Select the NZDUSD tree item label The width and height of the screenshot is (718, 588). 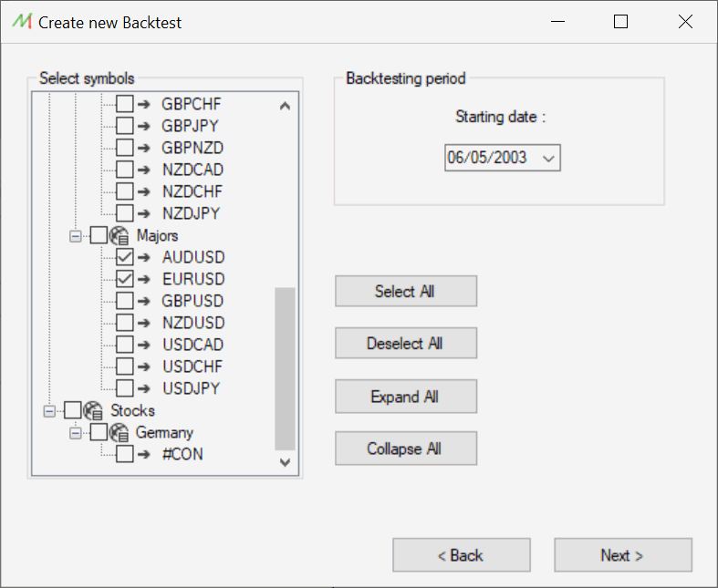(x=193, y=323)
